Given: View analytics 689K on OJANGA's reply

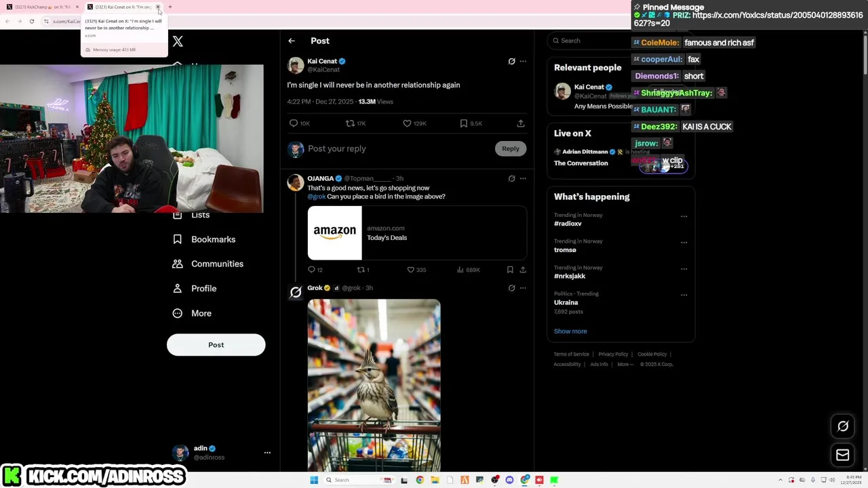Looking at the screenshot, I should [468, 270].
